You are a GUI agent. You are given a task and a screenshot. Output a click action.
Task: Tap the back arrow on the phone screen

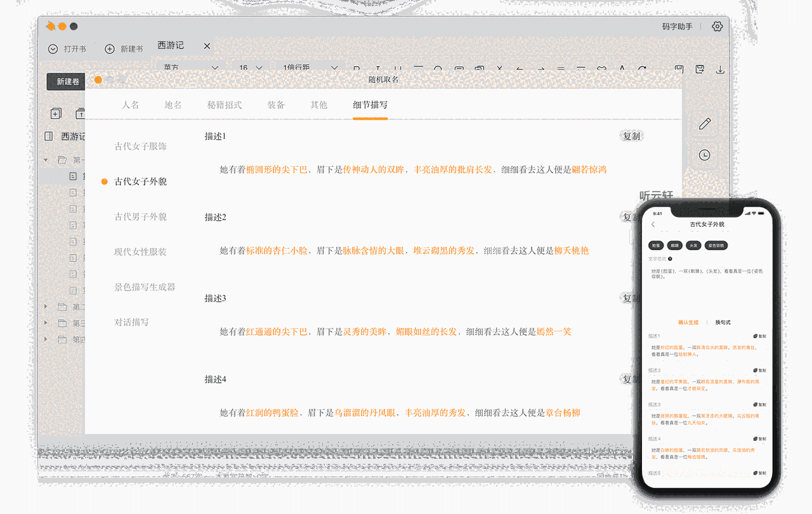pos(653,224)
